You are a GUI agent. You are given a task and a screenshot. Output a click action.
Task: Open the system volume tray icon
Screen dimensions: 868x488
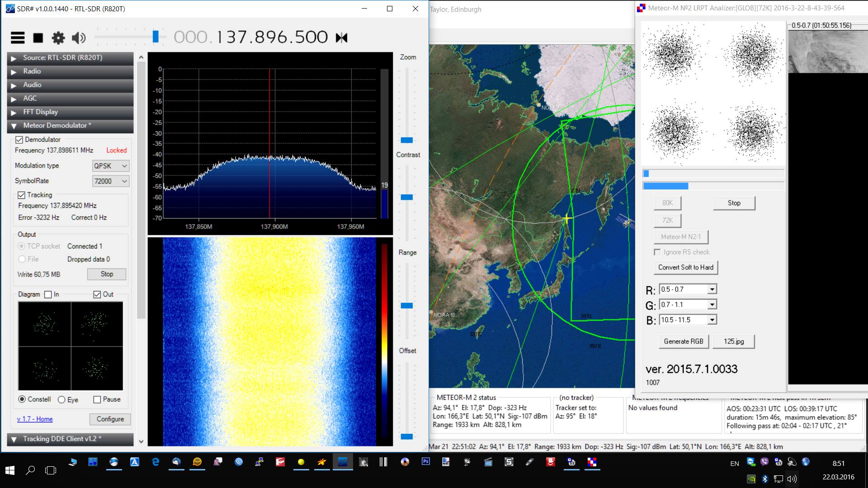[792, 479]
